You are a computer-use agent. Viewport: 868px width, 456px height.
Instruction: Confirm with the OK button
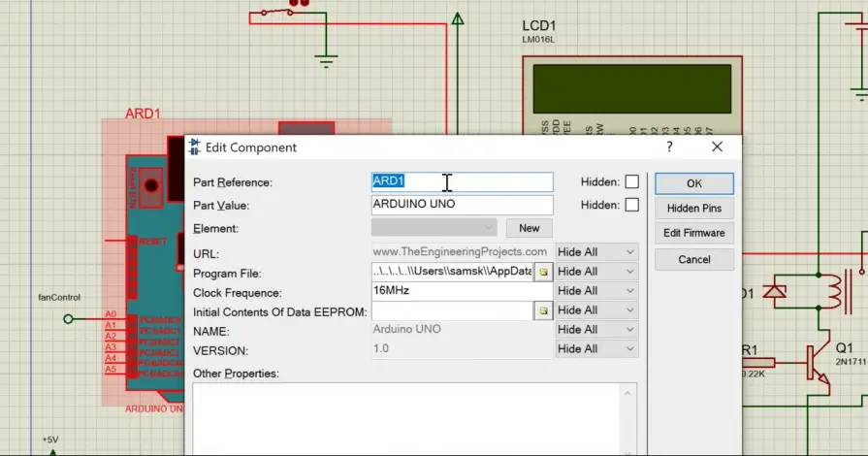tap(694, 183)
